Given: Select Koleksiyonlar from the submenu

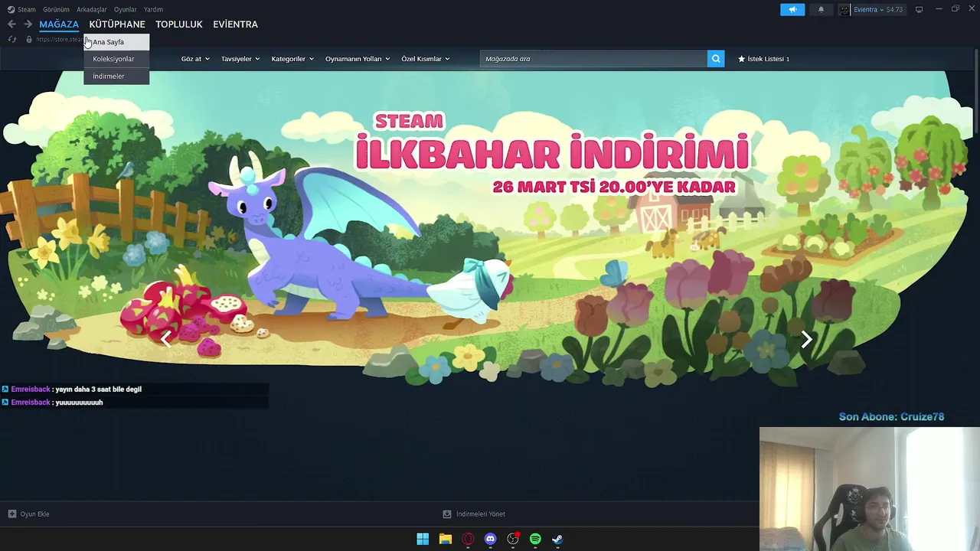Looking at the screenshot, I should pyautogui.click(x=116, y=59).
